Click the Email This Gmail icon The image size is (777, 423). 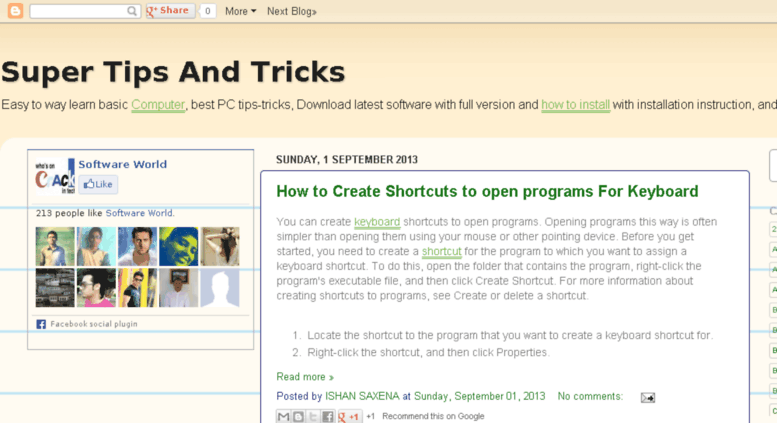[284, 416]
